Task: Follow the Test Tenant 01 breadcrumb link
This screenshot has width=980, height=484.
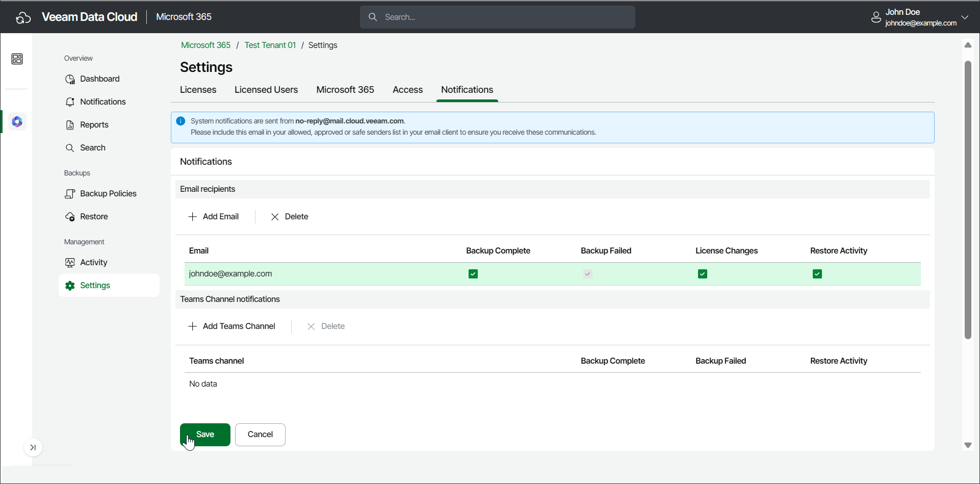Action: pos(270,45)
